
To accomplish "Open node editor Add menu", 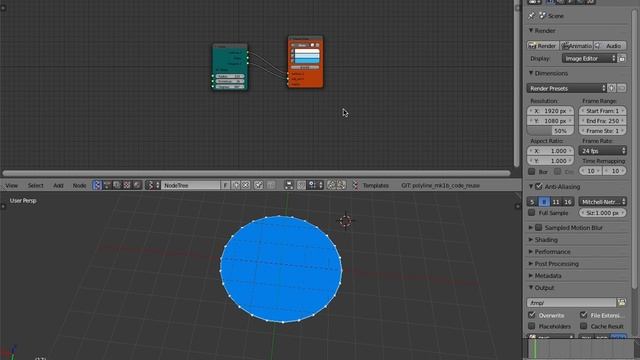I will (58, 185).
